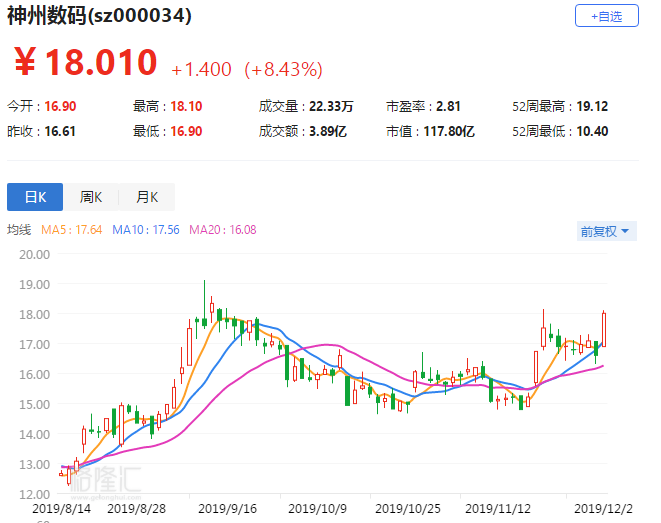661x523 pixels.
Task: Click the 19.00 price axis label
Action: click(35, 284)
